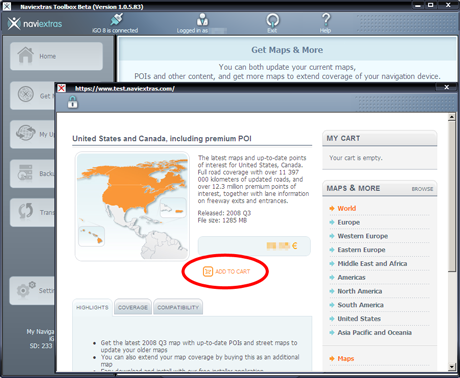Open the South America category link
The image size is (460, 378).
click(x=360, y=305)
